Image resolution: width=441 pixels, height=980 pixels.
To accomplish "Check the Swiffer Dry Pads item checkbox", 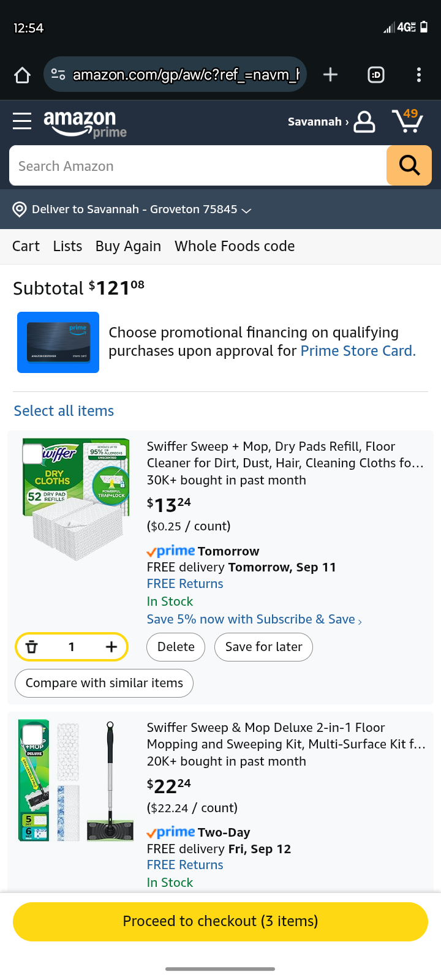I will (x=32, y=454).
